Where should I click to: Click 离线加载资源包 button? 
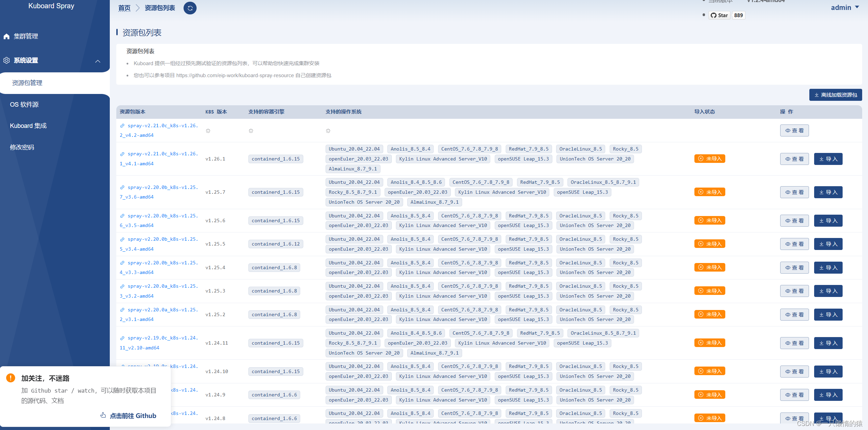tap(835, 95)
